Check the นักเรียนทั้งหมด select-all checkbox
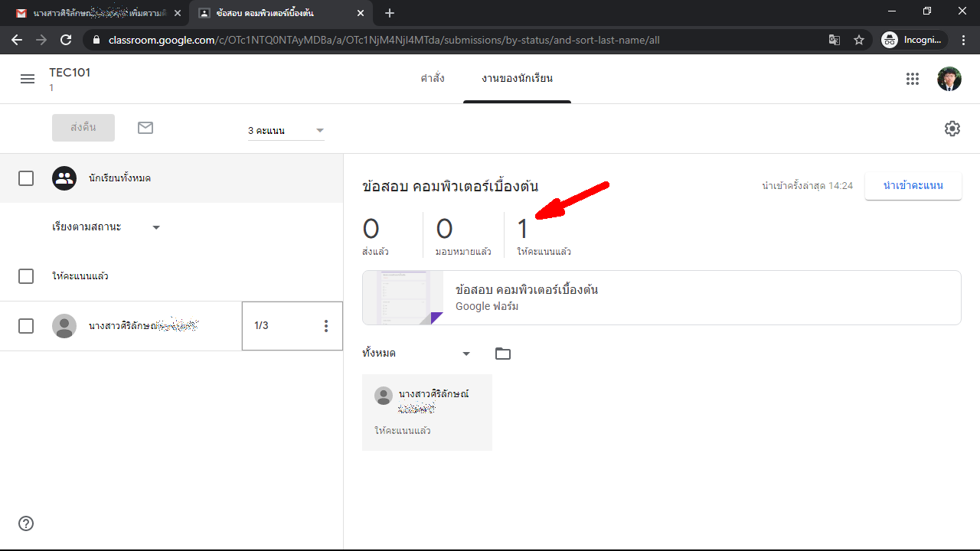 26,178
